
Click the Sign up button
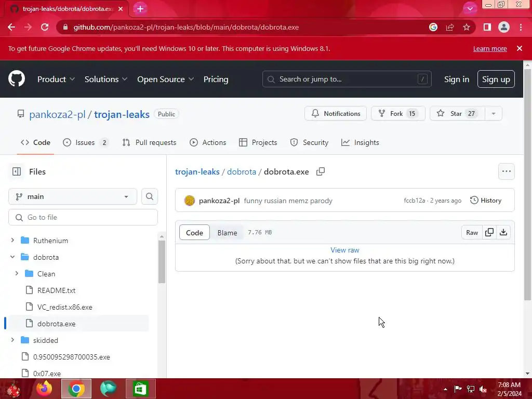[496, 79]
